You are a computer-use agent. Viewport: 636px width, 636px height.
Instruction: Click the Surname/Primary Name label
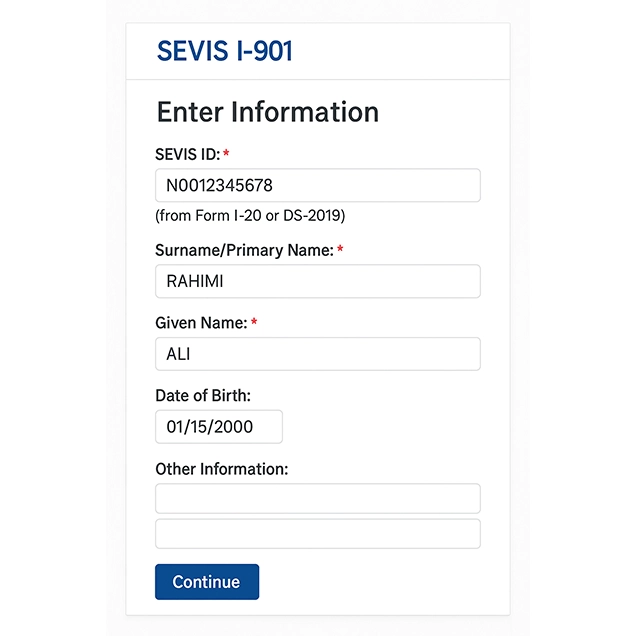[244, 250]
